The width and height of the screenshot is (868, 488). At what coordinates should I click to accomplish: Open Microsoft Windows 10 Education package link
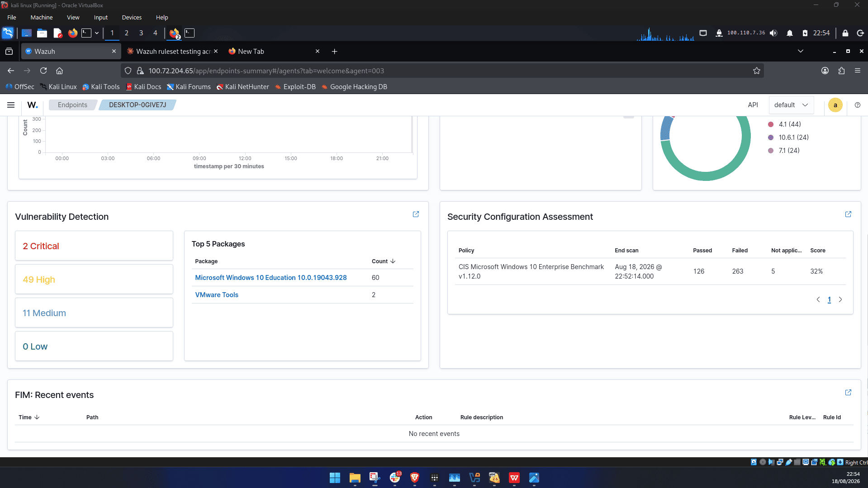271,278
